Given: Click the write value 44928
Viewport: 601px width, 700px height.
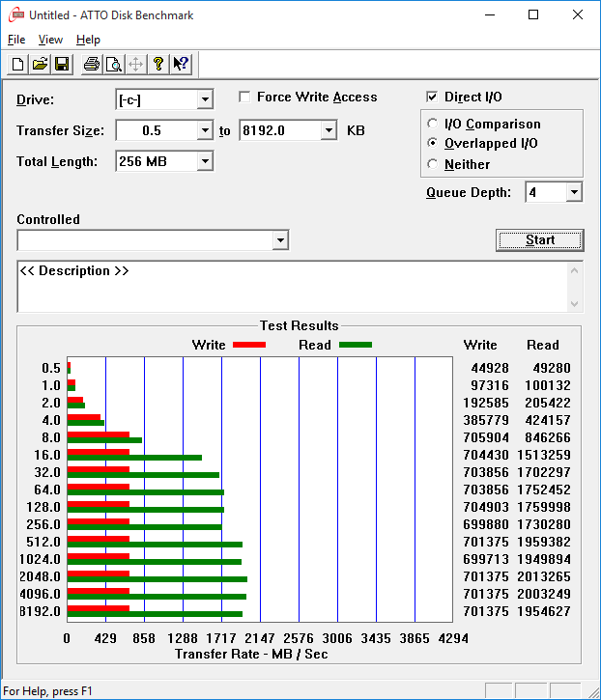Looking at the screenshot, I should coord(490,368).
